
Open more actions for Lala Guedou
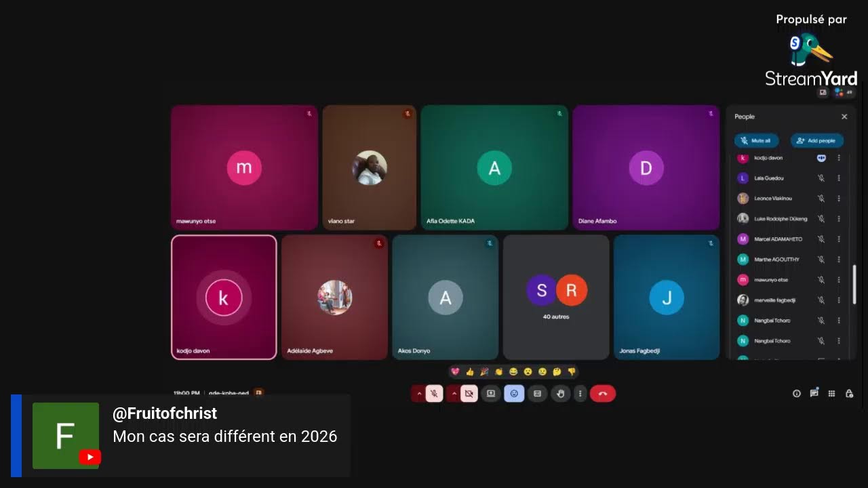click(x=839, y=178)
